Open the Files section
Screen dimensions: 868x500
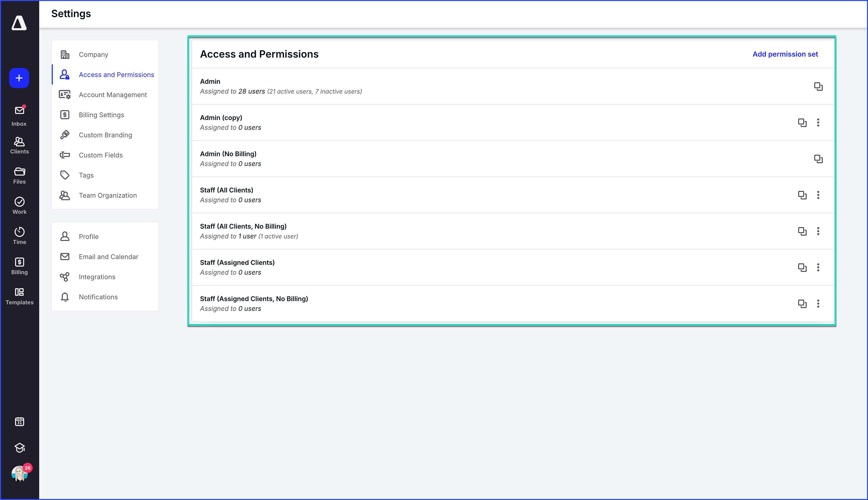point(19,174)
